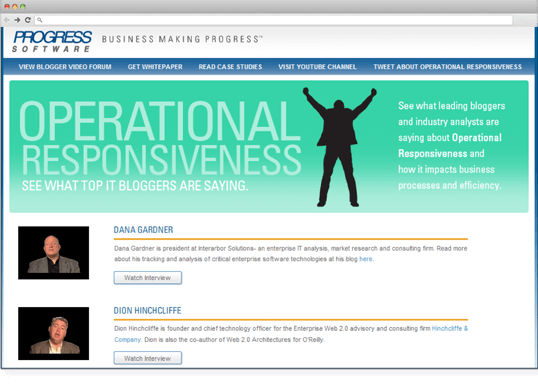Click the browser back arrow icon
The height and width of the screenshot is (391, 538).
[7, 20]
